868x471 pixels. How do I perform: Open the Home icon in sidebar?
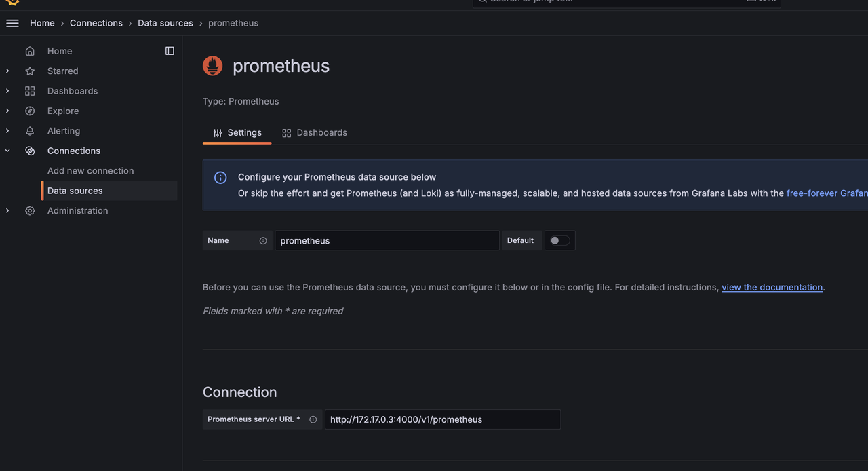[30, 51]
